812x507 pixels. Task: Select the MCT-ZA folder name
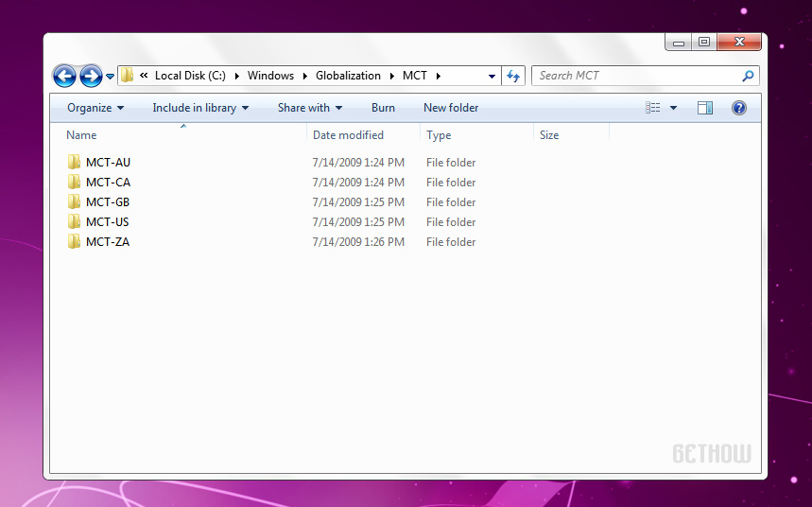pyautogui.click(x=108, y=241)
